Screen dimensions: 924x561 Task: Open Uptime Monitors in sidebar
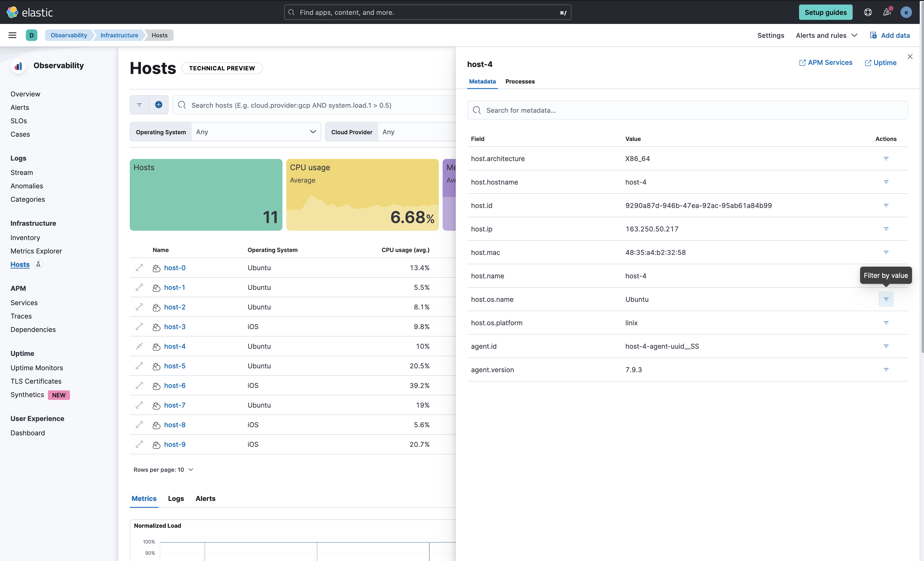click(x=37, y=368)
